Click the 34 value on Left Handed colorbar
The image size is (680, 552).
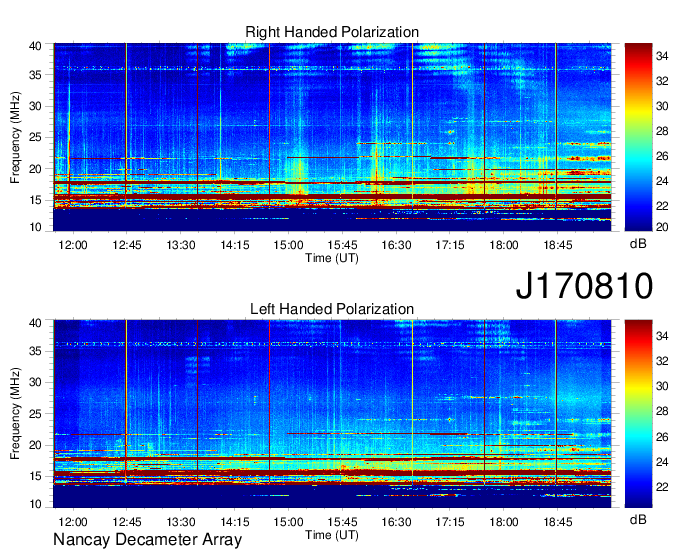click(x=662, y=336)
